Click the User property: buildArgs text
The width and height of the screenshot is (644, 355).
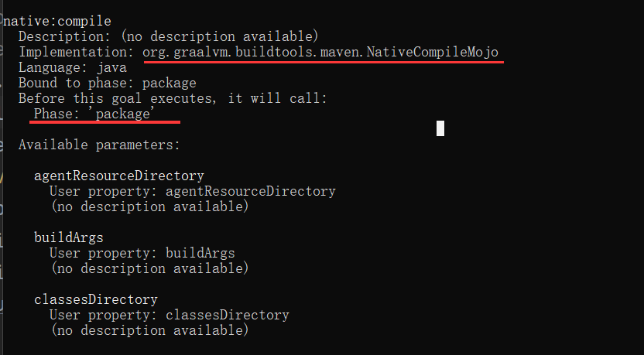142,253
